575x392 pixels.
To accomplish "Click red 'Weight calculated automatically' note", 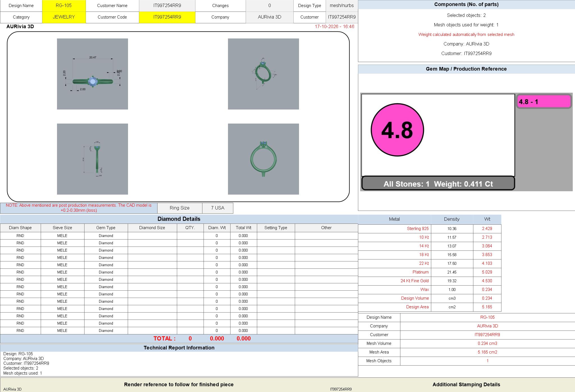I will click(466, 35).
